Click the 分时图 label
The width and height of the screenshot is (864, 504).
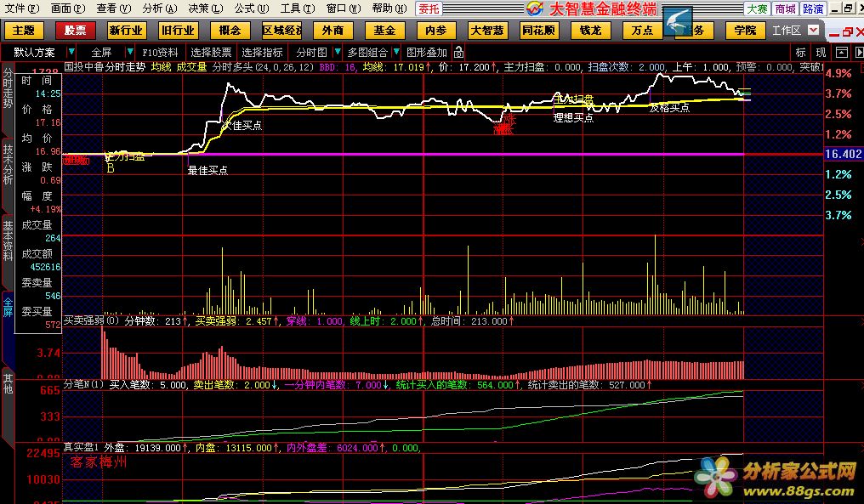pyautogui.click(x=311, y=53)
